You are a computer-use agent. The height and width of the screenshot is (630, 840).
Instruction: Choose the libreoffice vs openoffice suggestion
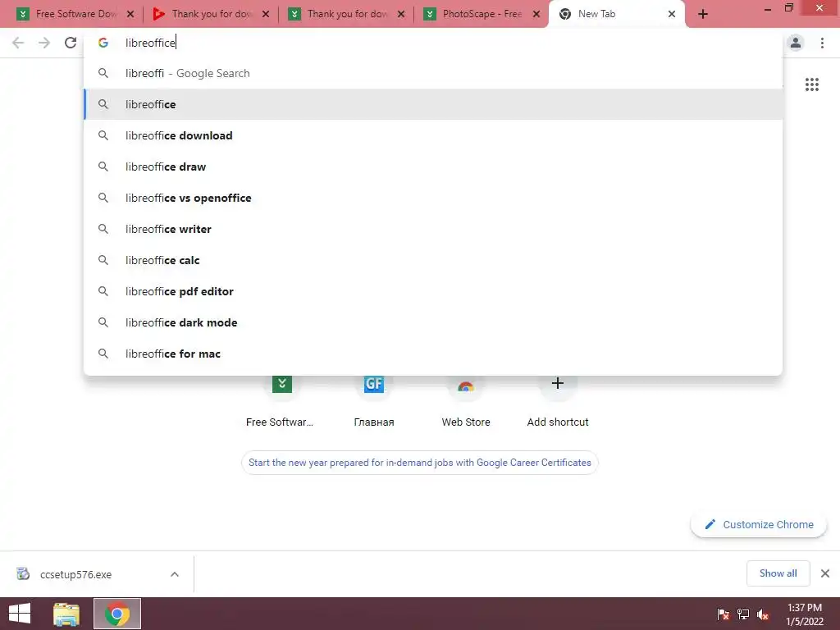433,198
